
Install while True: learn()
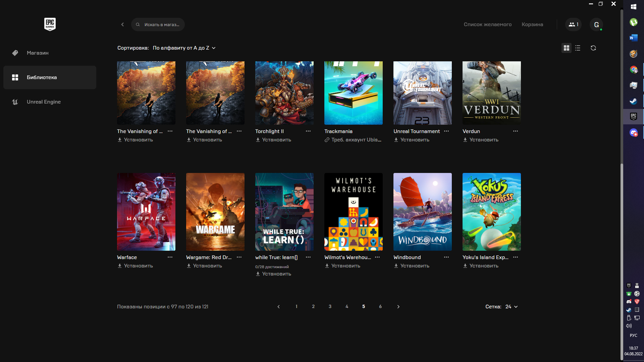point(273,274)
